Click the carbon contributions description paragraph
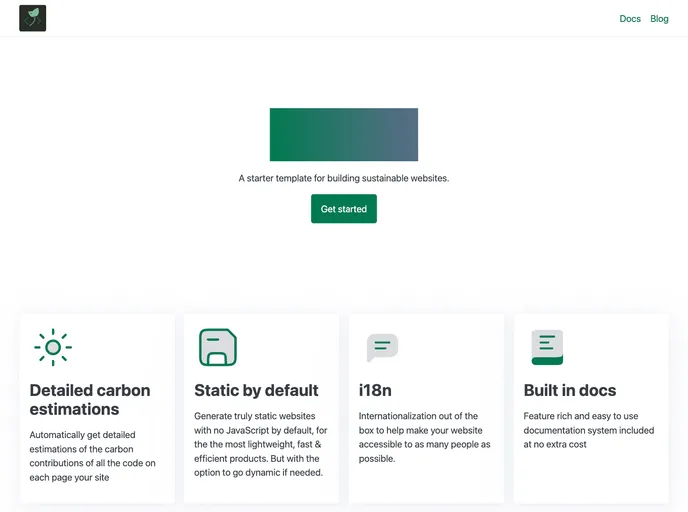 [x=93, y=456]
